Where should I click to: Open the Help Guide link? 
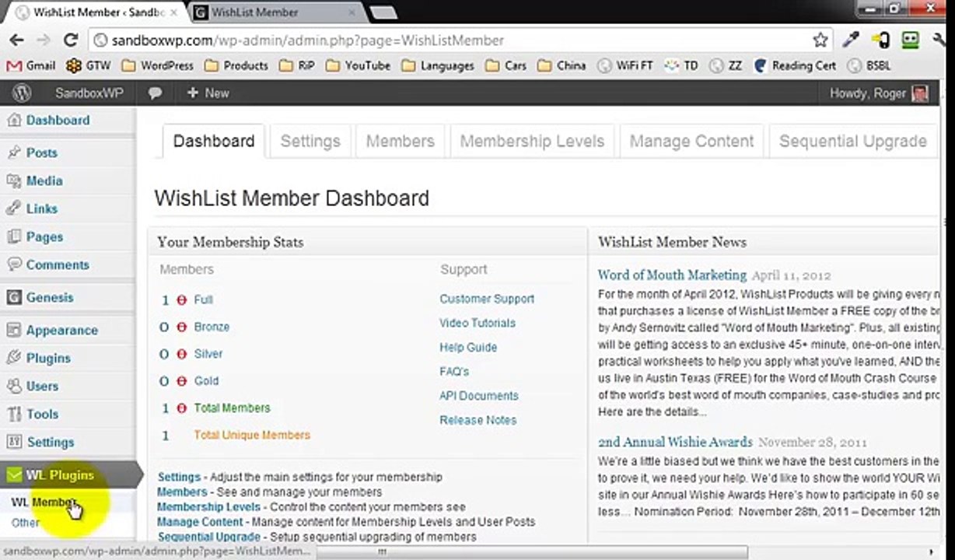(468, 348)
